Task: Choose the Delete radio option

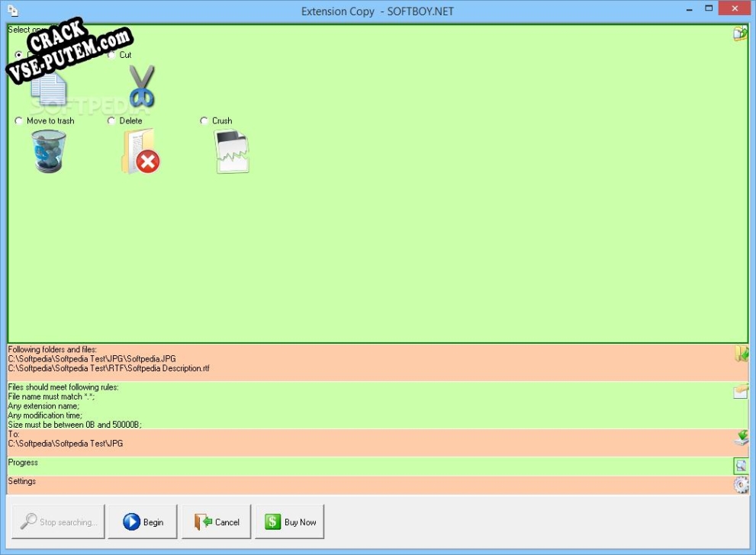Action: pos(112,120)
